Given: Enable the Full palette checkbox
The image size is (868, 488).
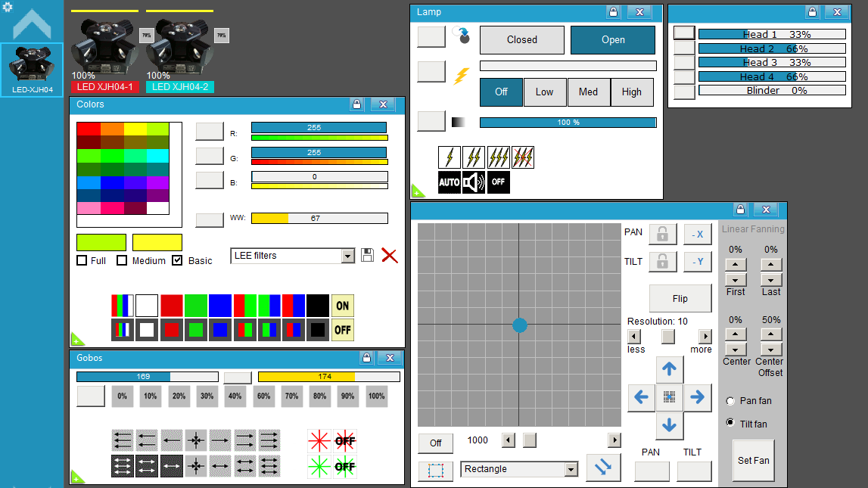Looking at the screenshot, I should [x=82, y=260].
